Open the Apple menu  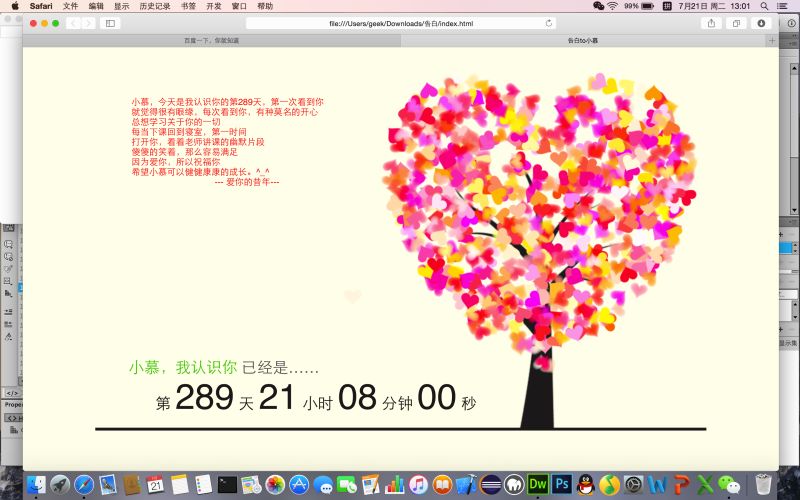coord(15,6)
